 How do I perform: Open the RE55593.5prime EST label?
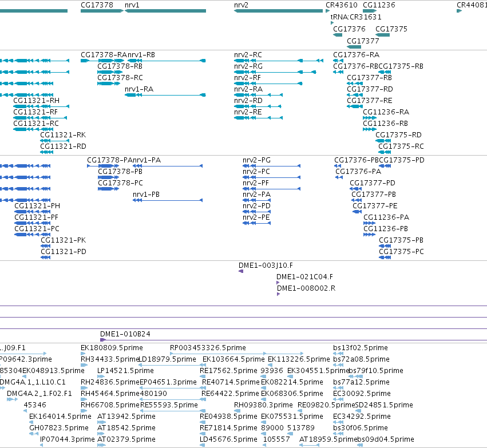(x=169, y=405)
